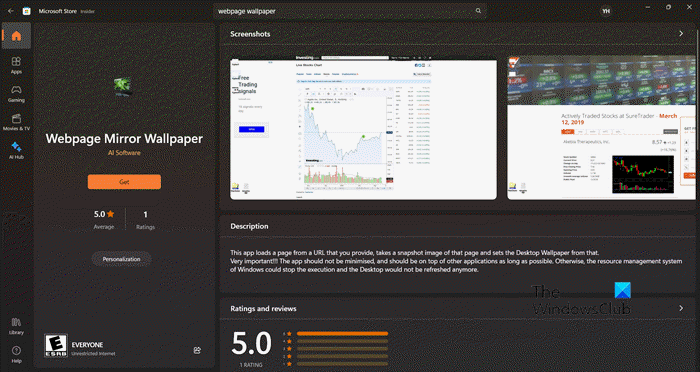Click the 4-star rating bar

[342, 341]
